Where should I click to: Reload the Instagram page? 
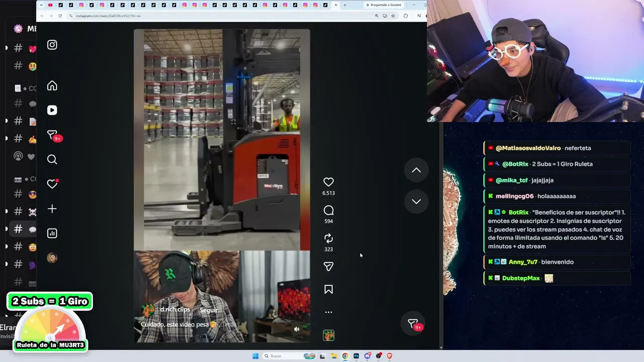[x=60, y=16]
